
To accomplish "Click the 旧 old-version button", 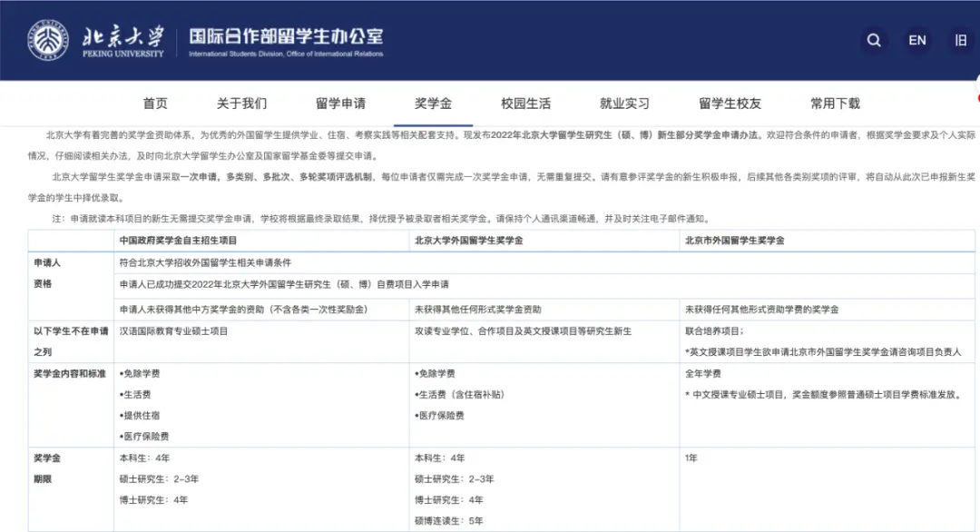I will click(961, 40).
